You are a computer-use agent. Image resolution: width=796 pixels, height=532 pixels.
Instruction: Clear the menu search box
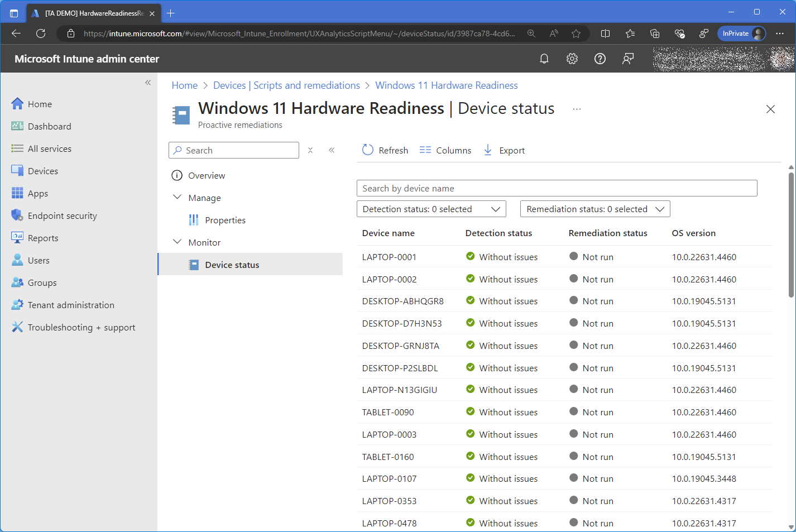[x=310, y=150]
